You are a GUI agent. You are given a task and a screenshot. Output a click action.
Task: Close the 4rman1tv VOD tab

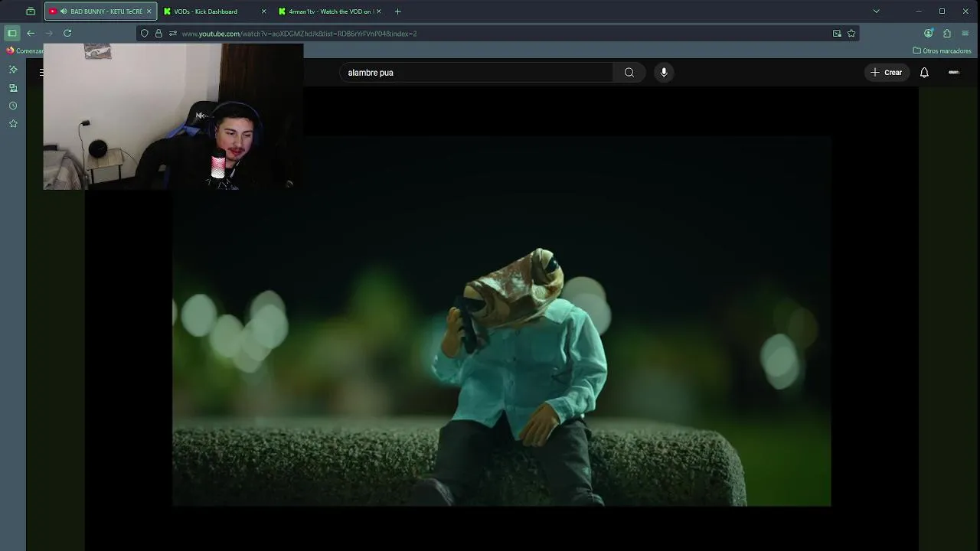pyautogui.click(x=378, y=11)
